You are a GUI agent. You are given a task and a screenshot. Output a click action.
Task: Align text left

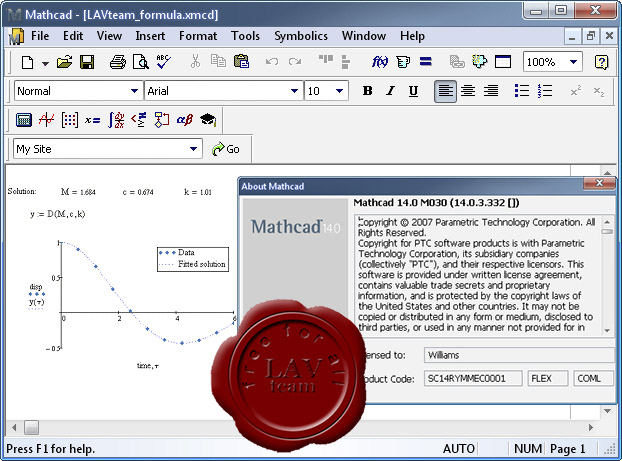(x=445, y=91)
